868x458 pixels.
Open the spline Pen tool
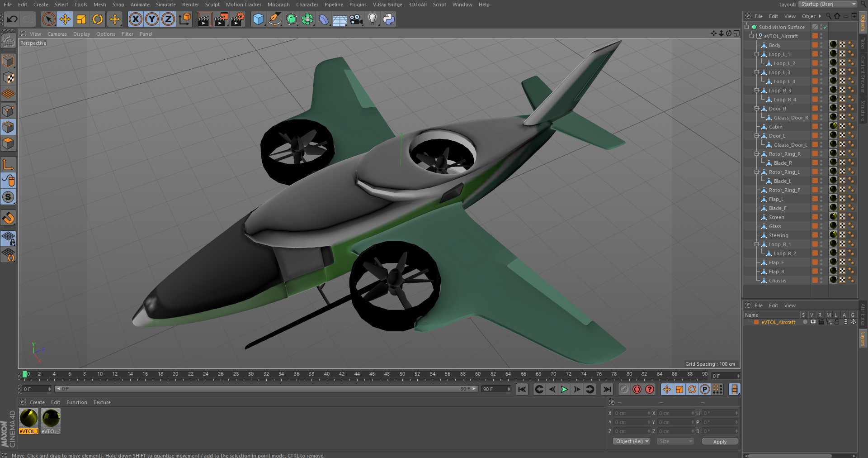pyautogui.click(x=274, y=19)
